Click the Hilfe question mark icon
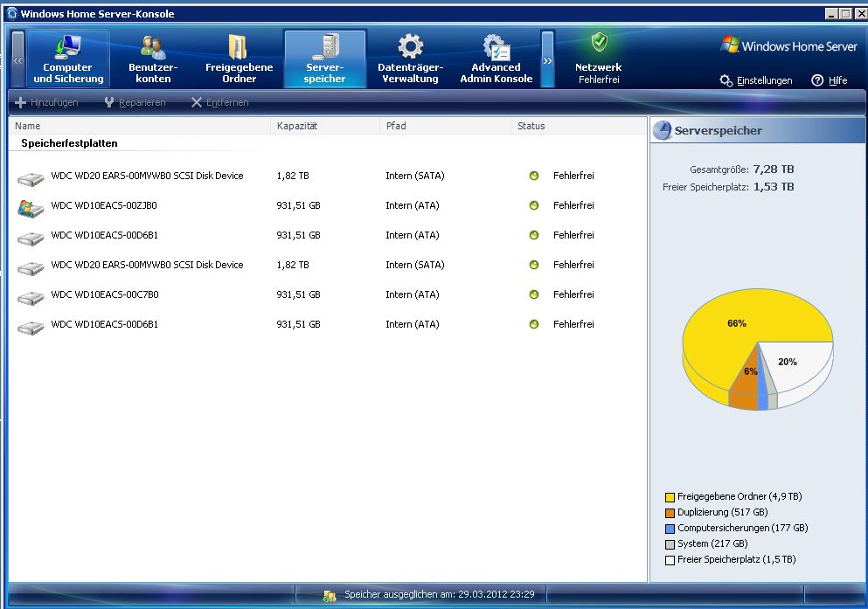The height and width of the screenshot is (609, 868). pos(817,80)
